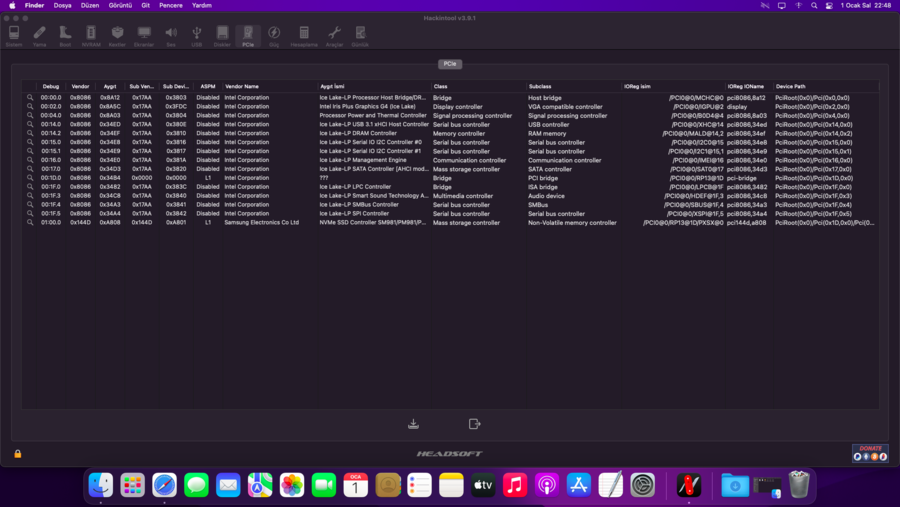The image size is (900, 507).
Task: Open Launchpad from the Dock
Action: point(133,485)
